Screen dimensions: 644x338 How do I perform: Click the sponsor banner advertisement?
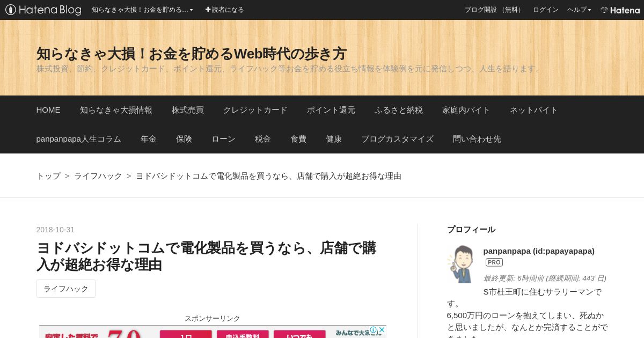(213, 332)
